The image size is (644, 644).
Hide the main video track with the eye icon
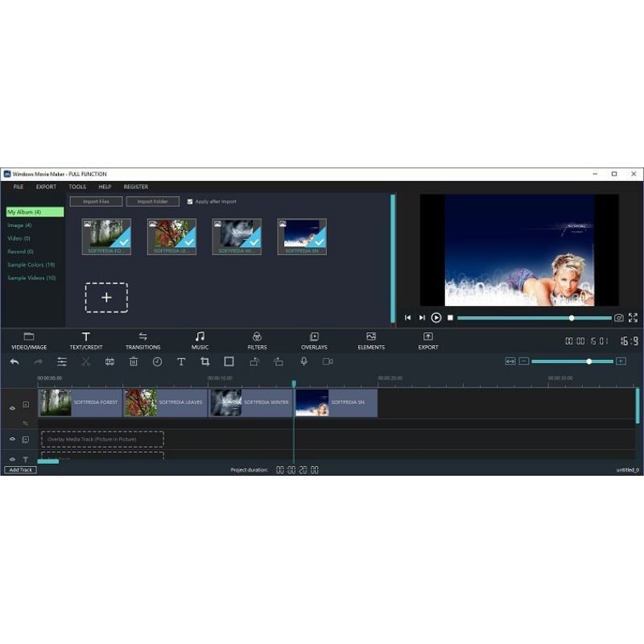click(12, 408)
